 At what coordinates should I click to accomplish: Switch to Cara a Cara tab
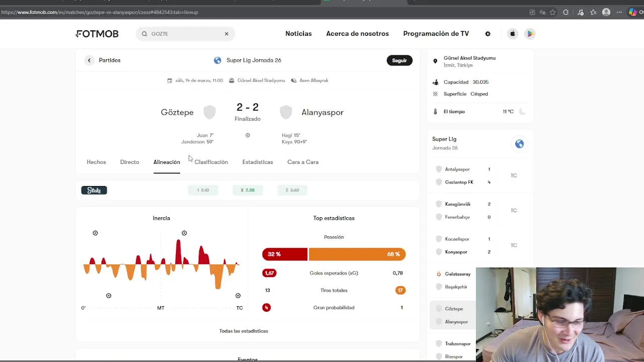point(303,162)
